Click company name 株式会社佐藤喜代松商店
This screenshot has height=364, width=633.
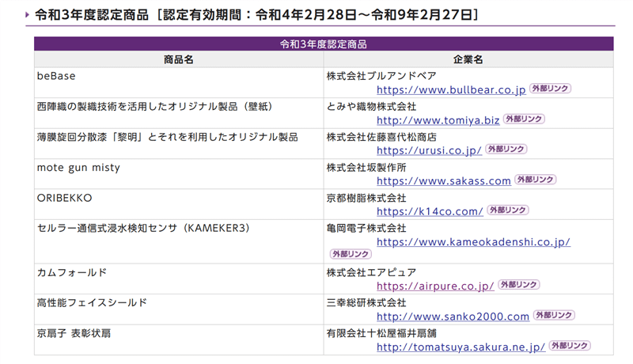coord(381,137)
